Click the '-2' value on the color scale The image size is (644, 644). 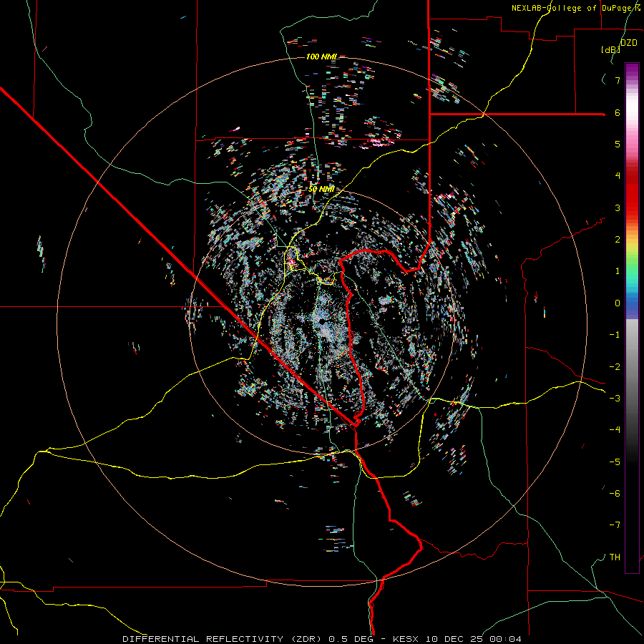(x=615, y=367)
